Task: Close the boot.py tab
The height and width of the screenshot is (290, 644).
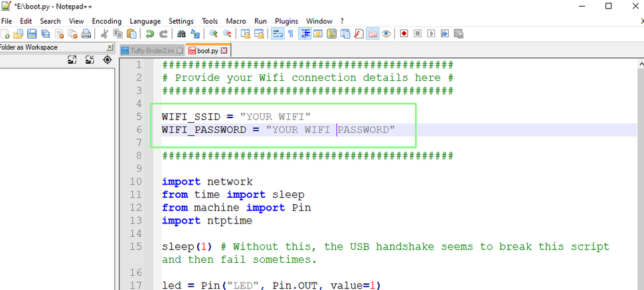Action: coord(224,51)
